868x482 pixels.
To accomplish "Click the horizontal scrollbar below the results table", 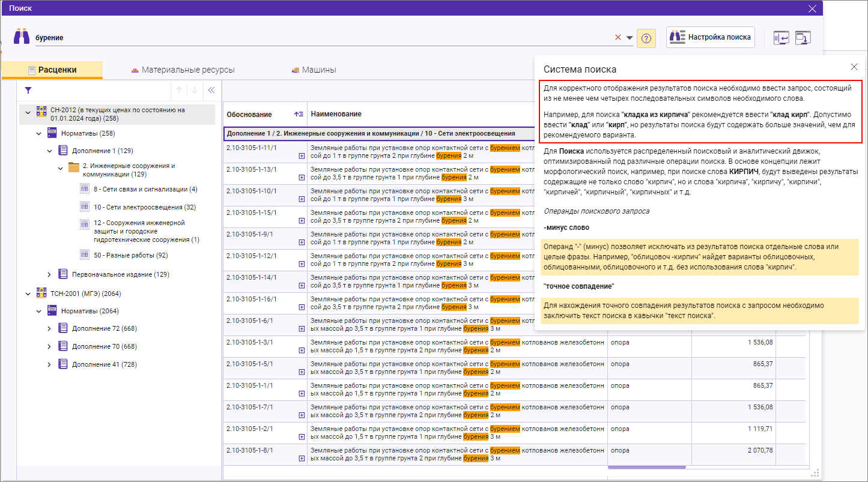I will pos(646,466).
